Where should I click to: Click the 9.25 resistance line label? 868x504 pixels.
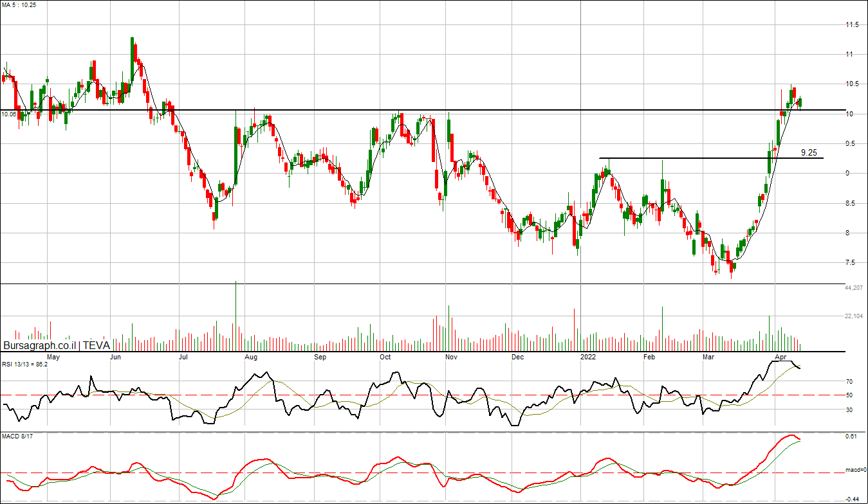click(809, 153)
